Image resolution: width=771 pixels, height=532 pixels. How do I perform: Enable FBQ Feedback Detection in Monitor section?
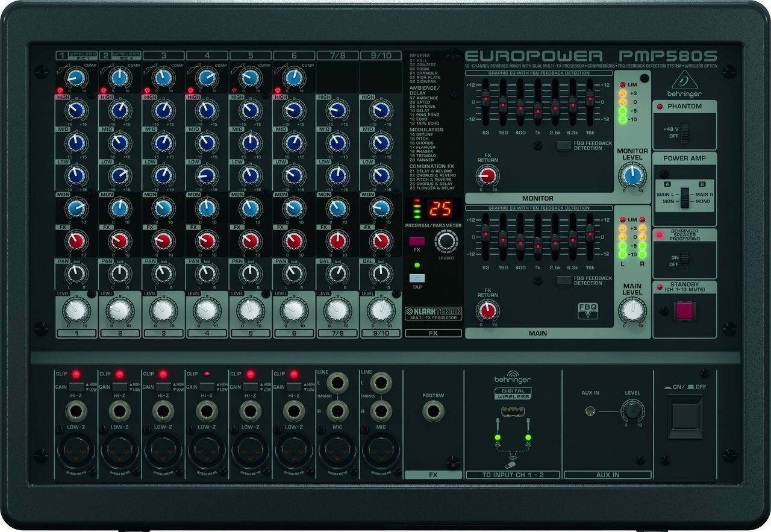click(x=564, y=145)
